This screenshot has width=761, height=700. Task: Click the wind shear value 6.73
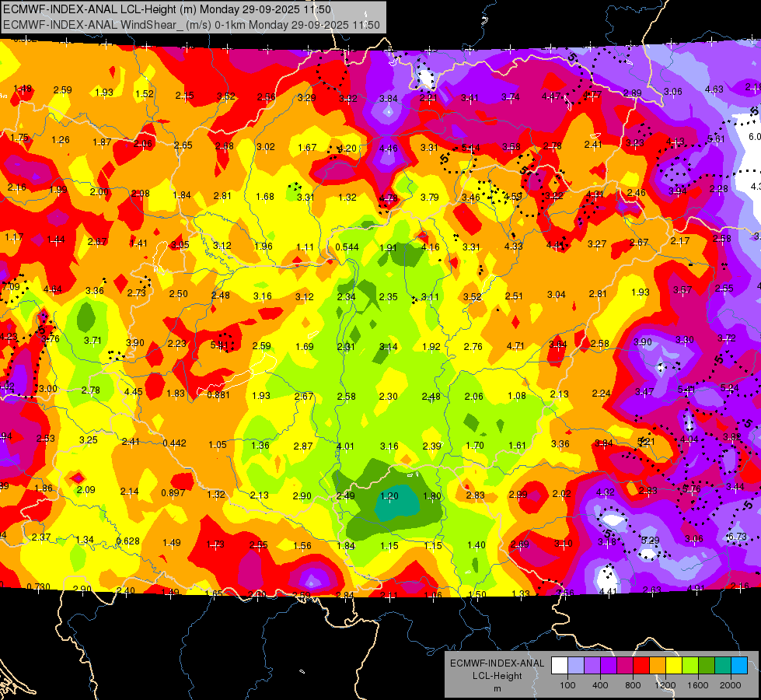click(737, 537)
